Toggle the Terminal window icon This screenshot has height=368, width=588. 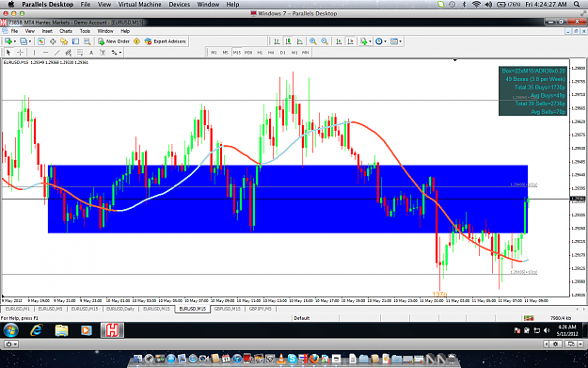click(x=76, y=41)
